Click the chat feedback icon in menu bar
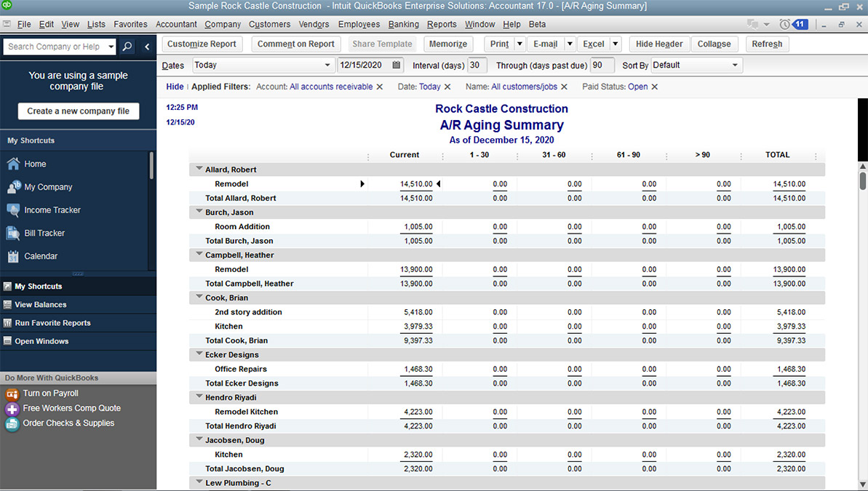868x491 pixels. [x=752, y=24]
